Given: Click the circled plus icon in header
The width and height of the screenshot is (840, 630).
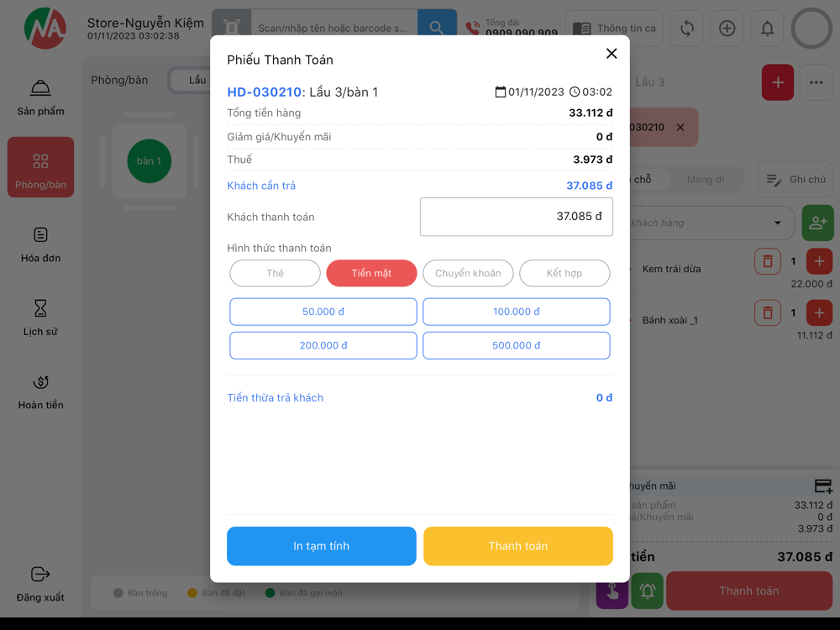Looking at the screenshot, I should point(727,29).
